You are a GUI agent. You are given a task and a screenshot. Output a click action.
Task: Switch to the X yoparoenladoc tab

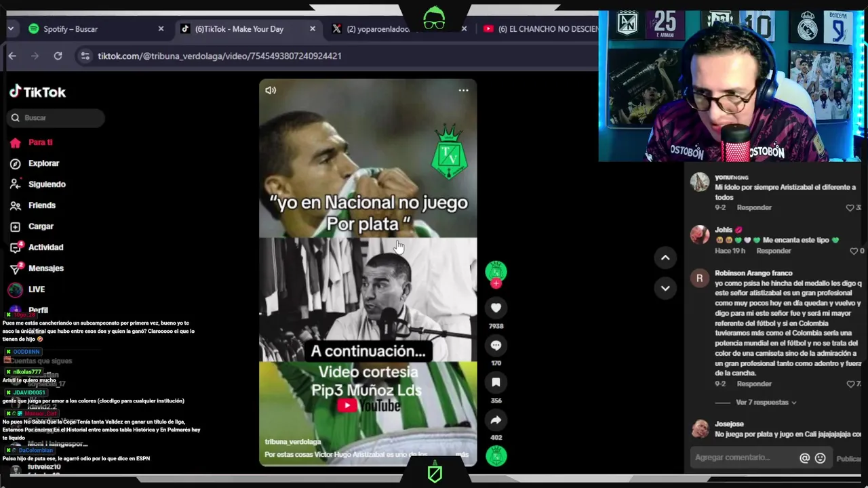378,29
